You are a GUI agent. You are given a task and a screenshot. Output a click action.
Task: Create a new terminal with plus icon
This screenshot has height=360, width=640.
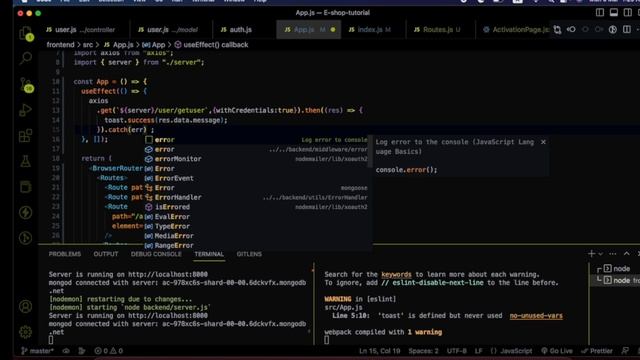pyautogui.click(x=591, y=254)
